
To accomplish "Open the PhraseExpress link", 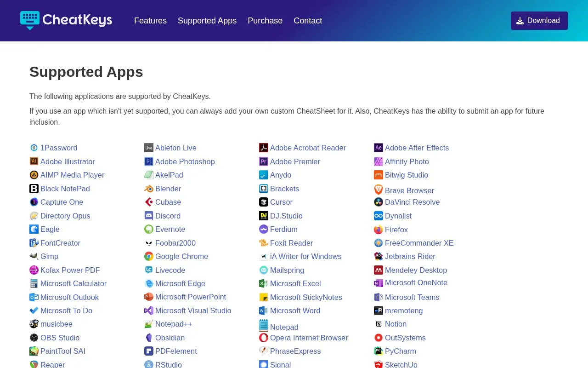I will coord(295,351).
